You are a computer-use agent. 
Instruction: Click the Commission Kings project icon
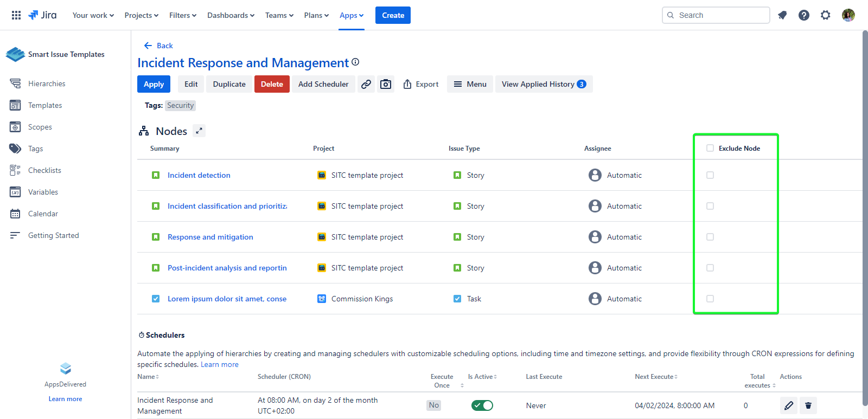click(x=322, y=299)
